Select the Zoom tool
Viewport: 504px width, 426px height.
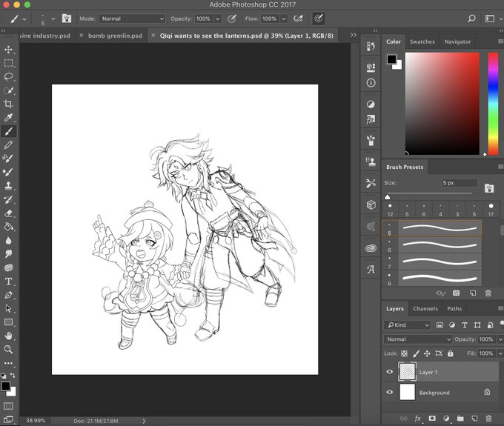pyautogui.click(x=8, y=349)
